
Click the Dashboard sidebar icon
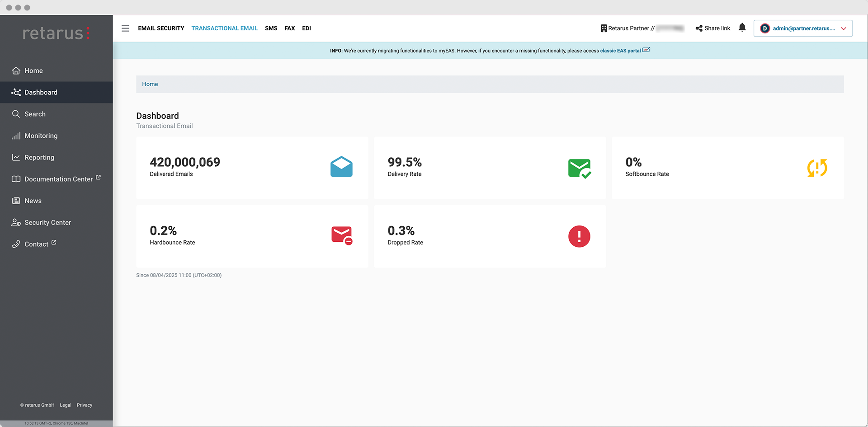(x=16, y=92)
